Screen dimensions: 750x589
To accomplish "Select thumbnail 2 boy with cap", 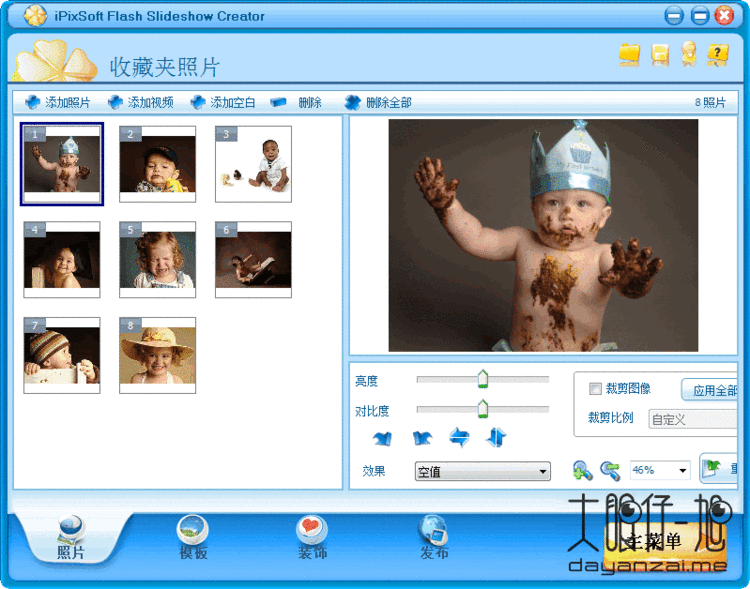I will (x=157, y=164).
